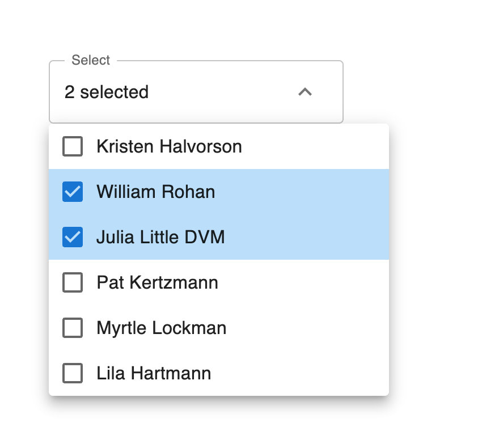Uncheck the Julia Little DVM checkbox
The width and height of the screenshot is (499, 448).
click(73, 237)
